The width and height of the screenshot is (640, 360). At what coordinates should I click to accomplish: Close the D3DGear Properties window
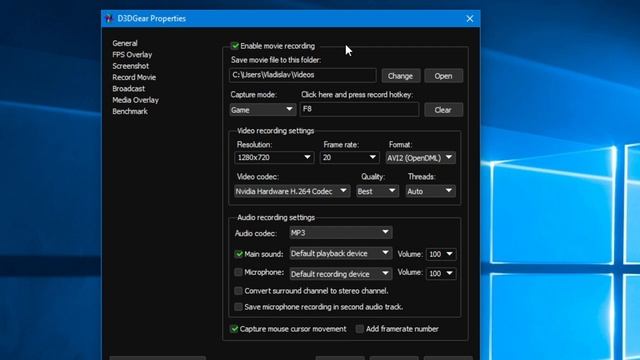pyautogui.click(x=470, y=19)
